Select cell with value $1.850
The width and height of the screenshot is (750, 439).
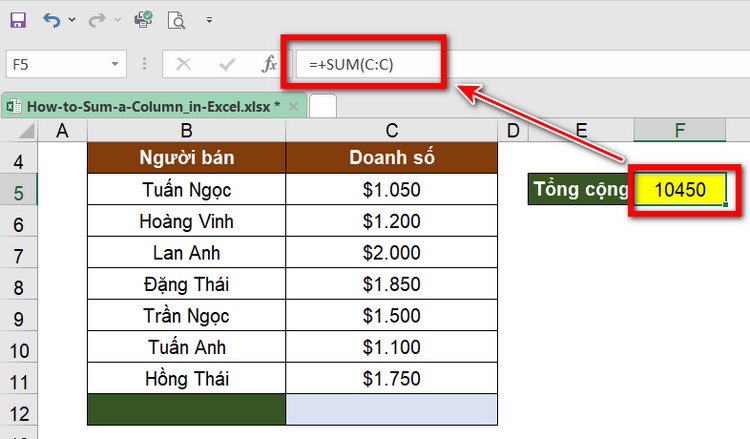392,284
